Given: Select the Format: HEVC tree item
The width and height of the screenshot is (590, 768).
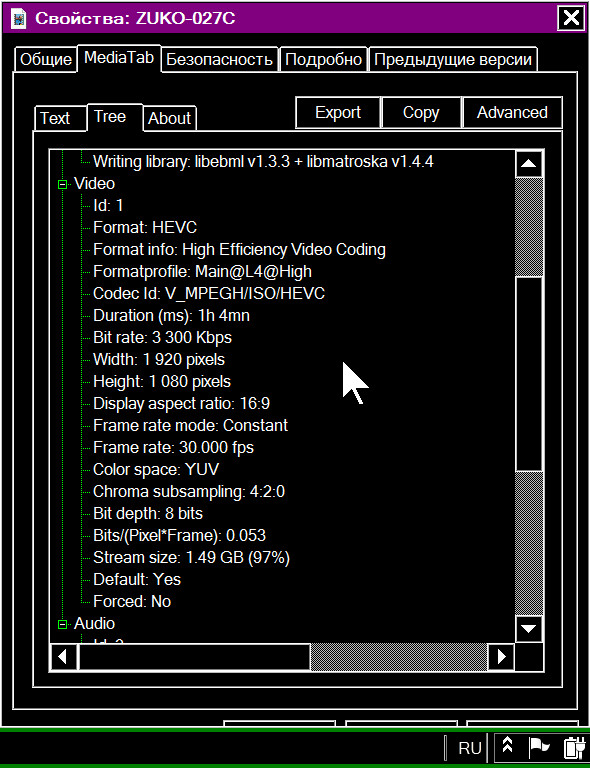Looking at the screenshot, I should tap(145, 228).
